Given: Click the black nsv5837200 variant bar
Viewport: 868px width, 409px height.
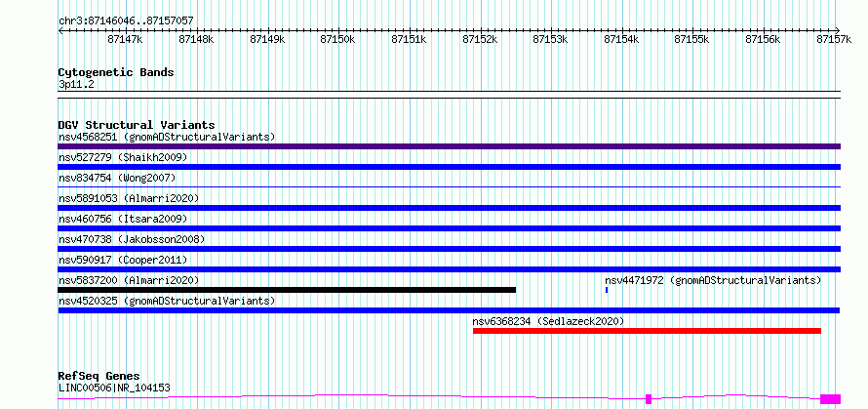Looking at the screenshot, I should tap(287, 290).
